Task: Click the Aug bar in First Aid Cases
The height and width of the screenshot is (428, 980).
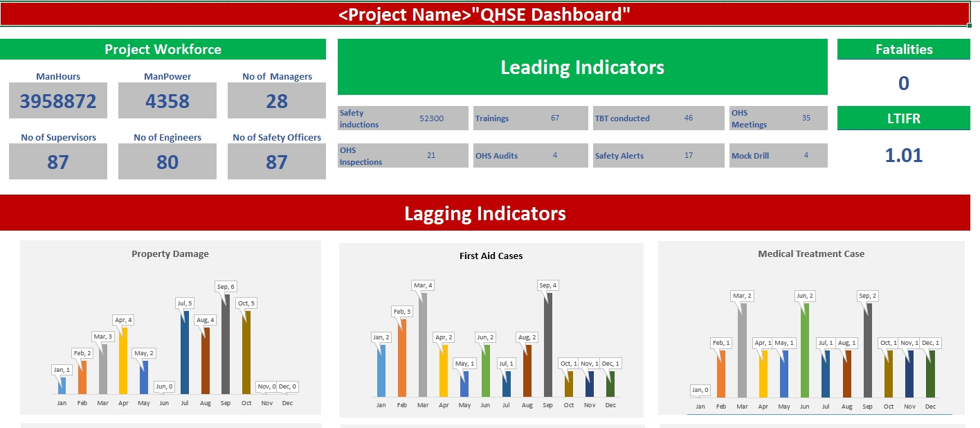Action: click(x=527, y=371)
